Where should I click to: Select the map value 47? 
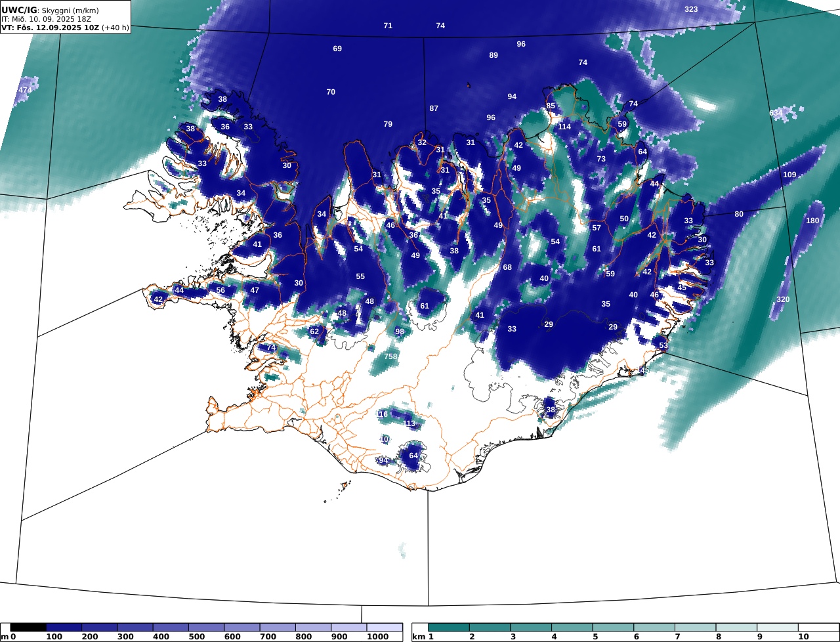point(255,290)
